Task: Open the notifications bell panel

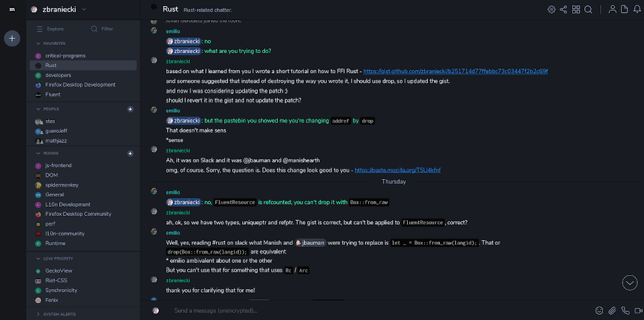Action: point(637,9)
